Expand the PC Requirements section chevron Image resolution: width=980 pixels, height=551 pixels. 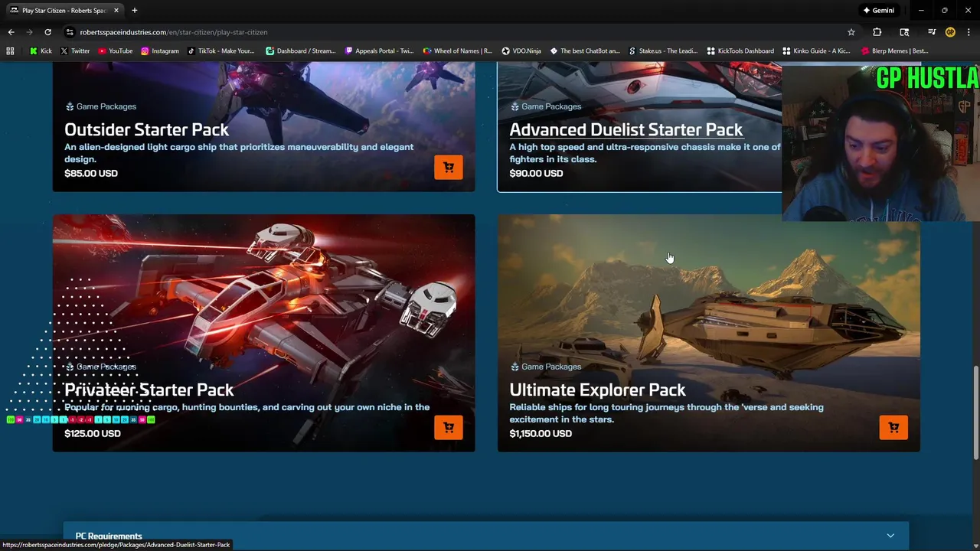click(890, 536)
